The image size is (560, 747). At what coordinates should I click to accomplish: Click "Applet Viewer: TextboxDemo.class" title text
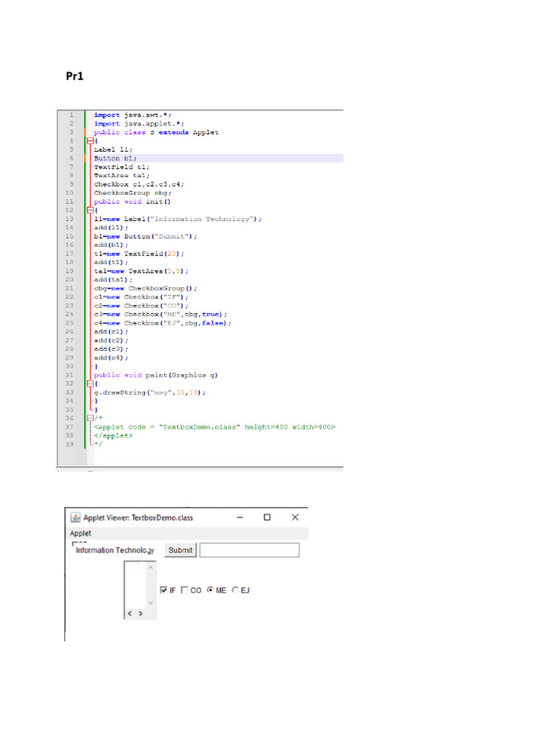[138, 518]
